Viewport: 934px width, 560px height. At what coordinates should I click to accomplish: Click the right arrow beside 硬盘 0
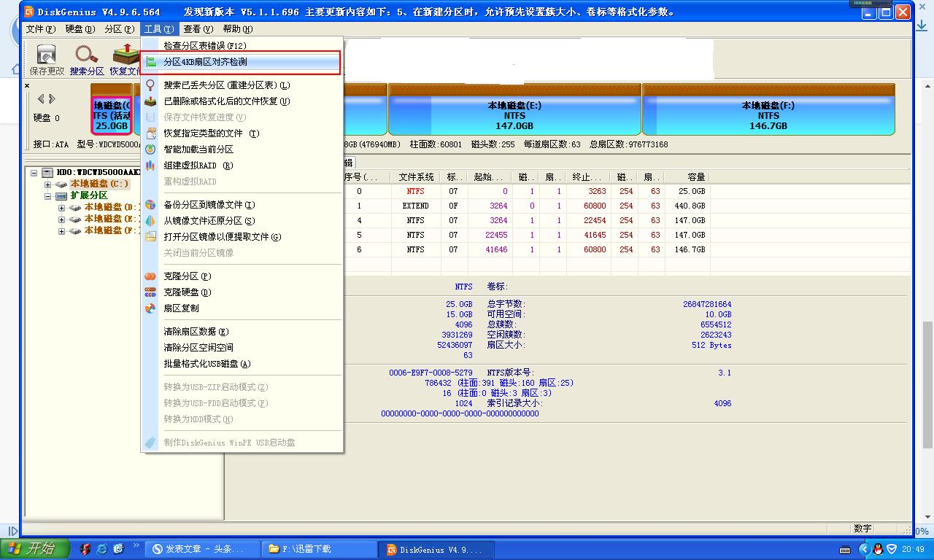click(x=53, y=98)
